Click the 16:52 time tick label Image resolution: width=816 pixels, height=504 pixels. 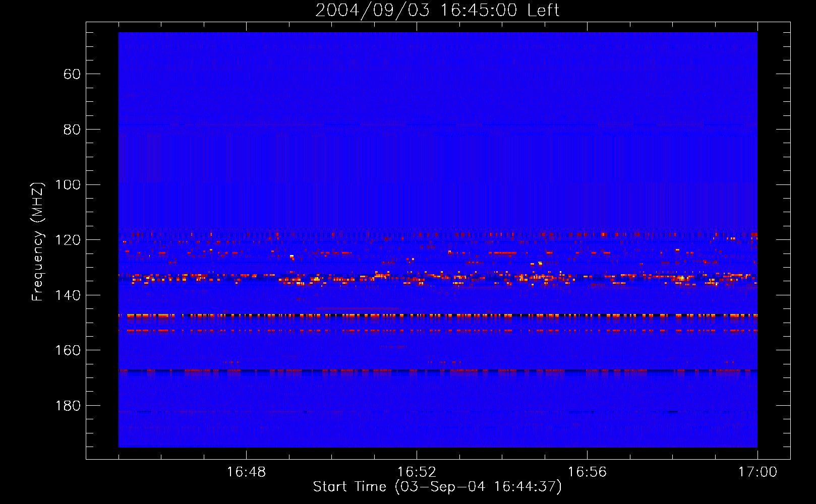pyautogui.click(x=417, y=472)
